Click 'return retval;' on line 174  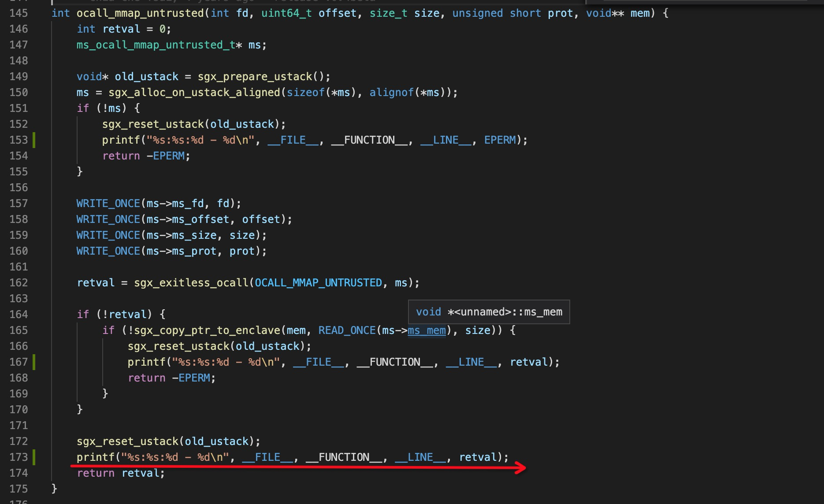coord(121,473)
